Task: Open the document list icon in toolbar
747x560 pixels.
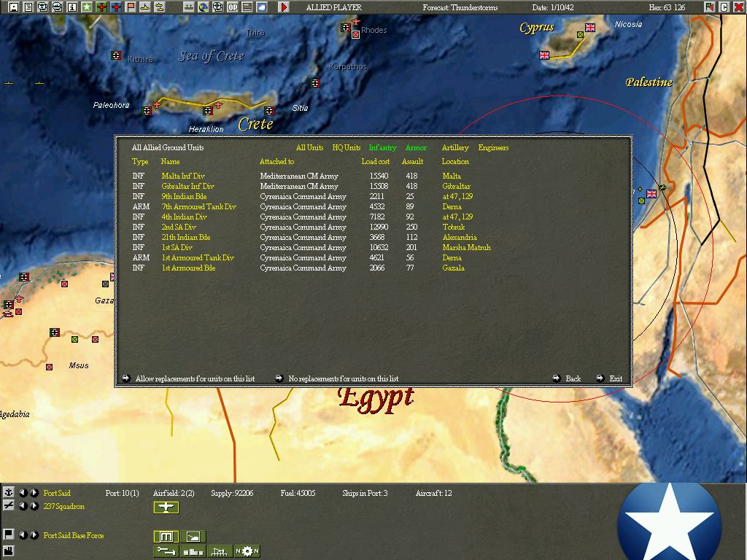Action: tap(28, 7)
